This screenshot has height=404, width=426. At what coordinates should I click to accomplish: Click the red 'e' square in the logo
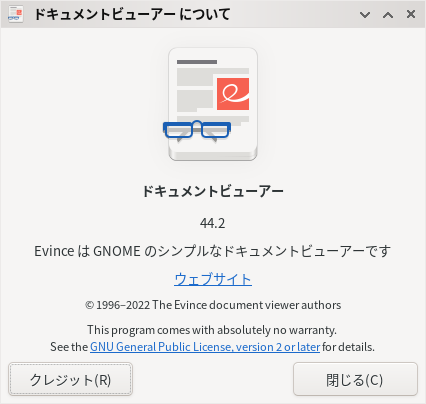pos(233,94)
